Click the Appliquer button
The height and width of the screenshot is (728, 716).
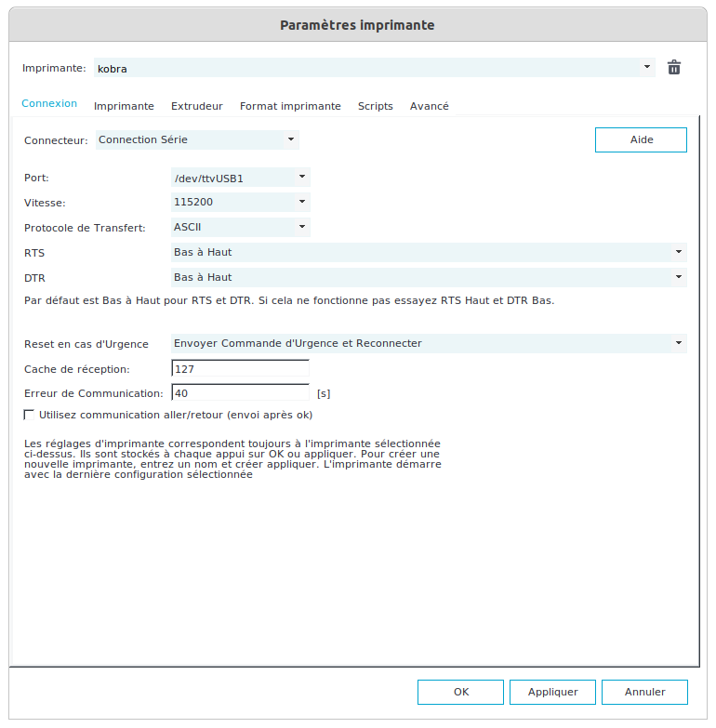pos(552,692)
